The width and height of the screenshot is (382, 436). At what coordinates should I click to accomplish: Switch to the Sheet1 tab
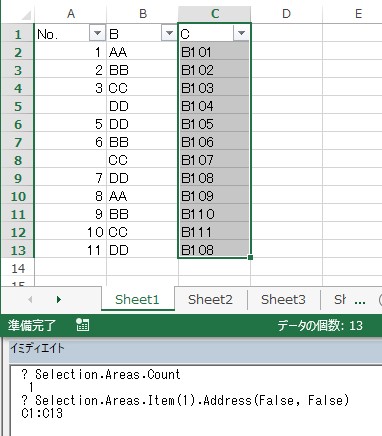[137, 299]
